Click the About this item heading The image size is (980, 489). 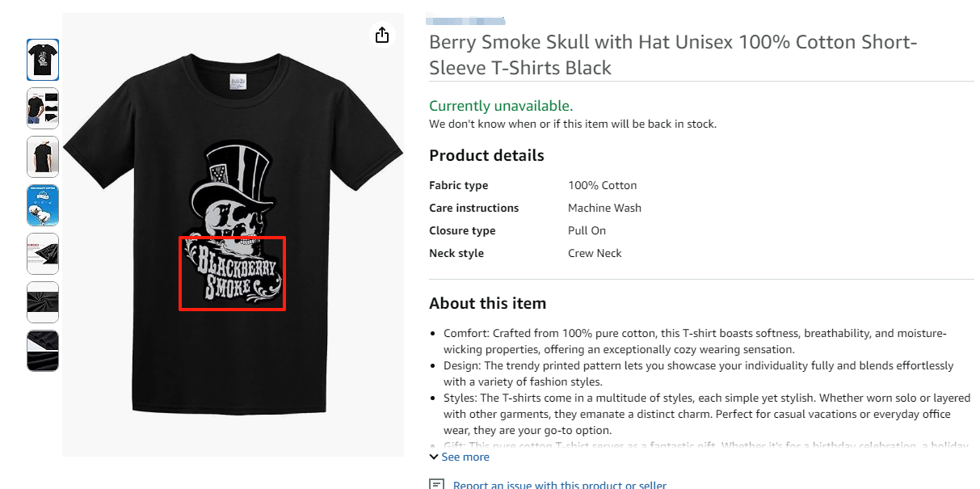487,303
